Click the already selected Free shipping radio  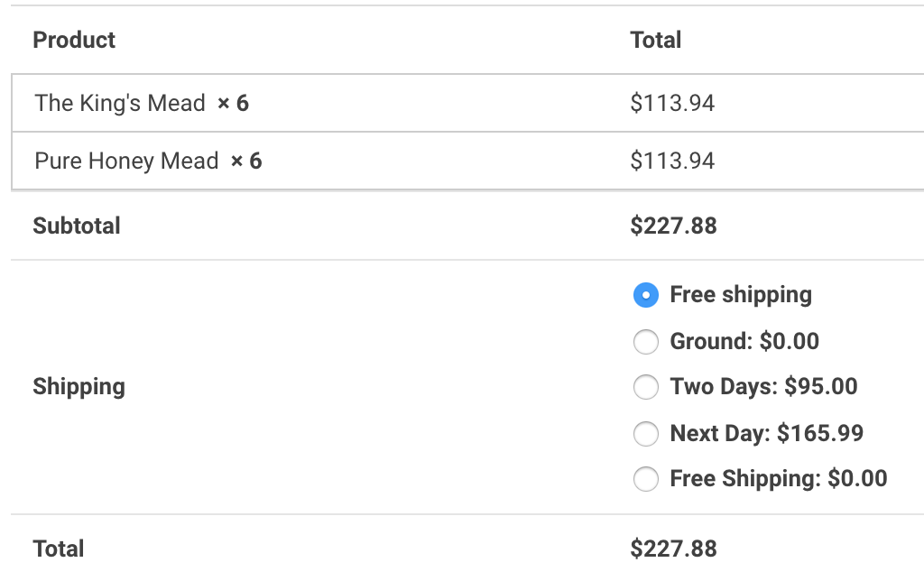tap(646, 295)
